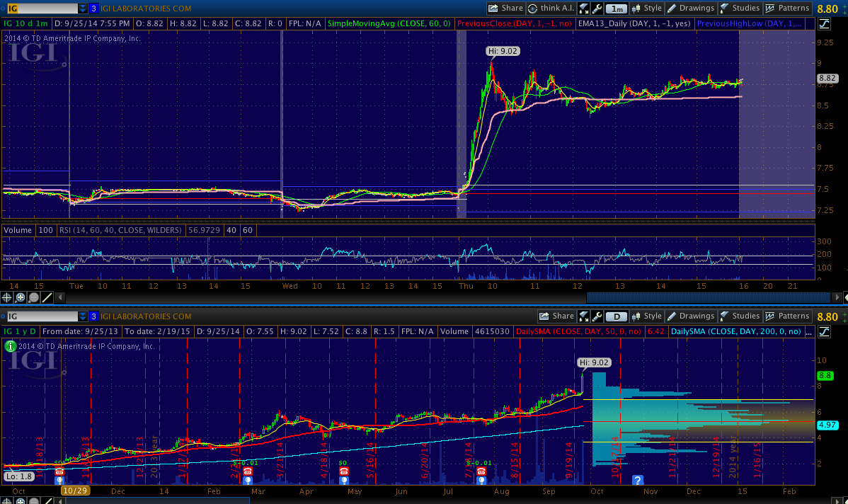Toggle price scale mode icon in top chart
The image size is (848, 504).
coord(824,24)
